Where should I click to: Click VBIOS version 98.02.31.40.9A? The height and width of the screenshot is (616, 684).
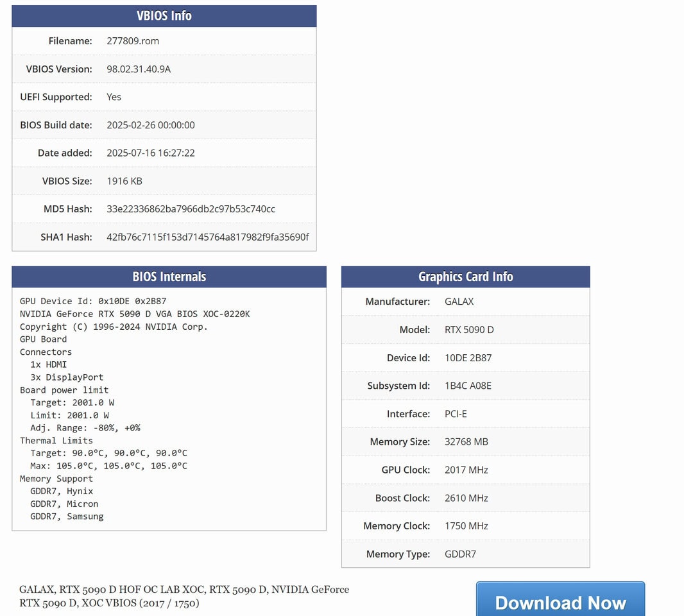coord(139,69)
